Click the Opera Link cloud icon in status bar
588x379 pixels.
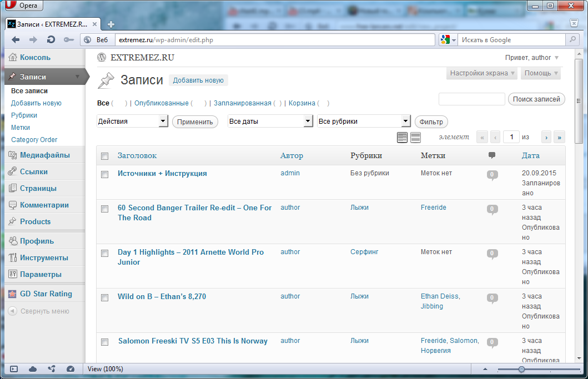33,369
